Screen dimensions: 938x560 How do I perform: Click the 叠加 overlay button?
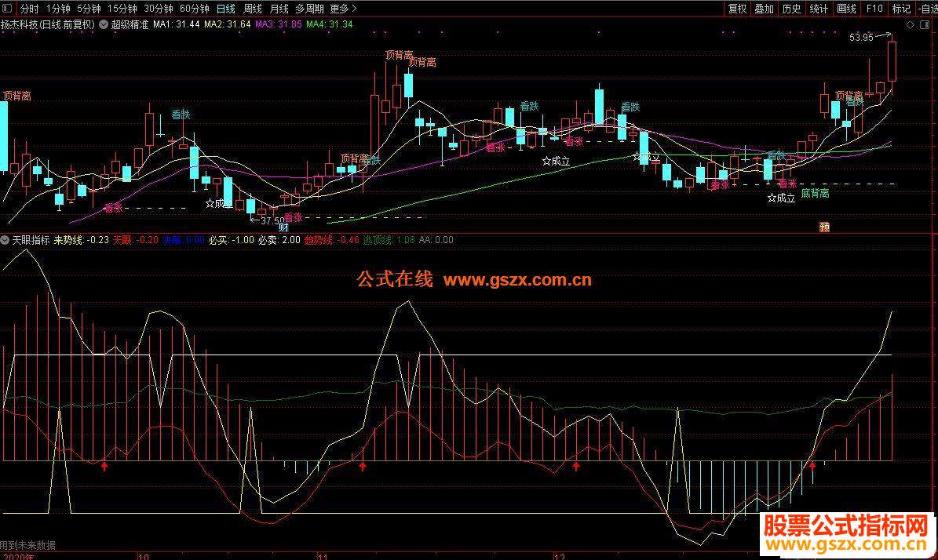click(x=764, y=9)
